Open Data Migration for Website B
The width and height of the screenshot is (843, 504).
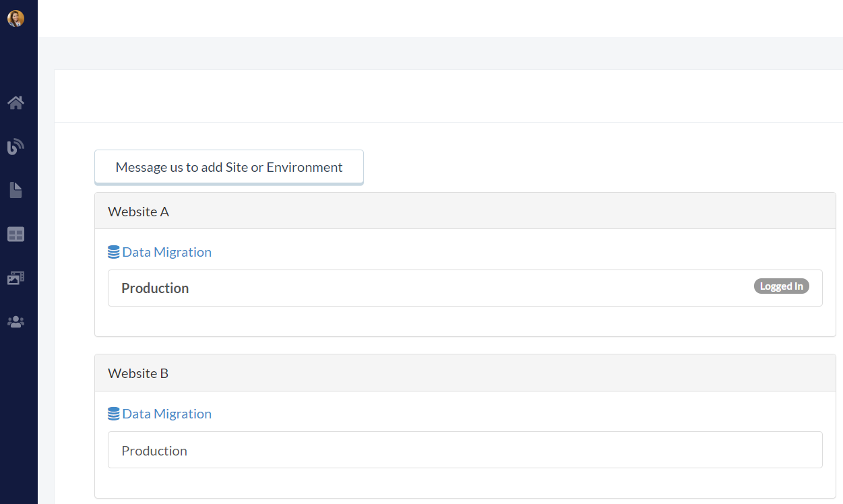pos(160,414)
